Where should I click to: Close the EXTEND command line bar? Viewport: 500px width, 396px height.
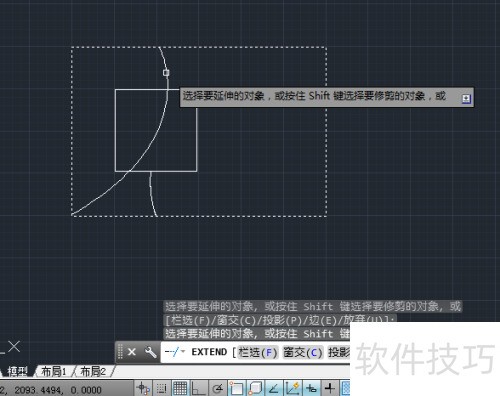click(x=132, y=352)
